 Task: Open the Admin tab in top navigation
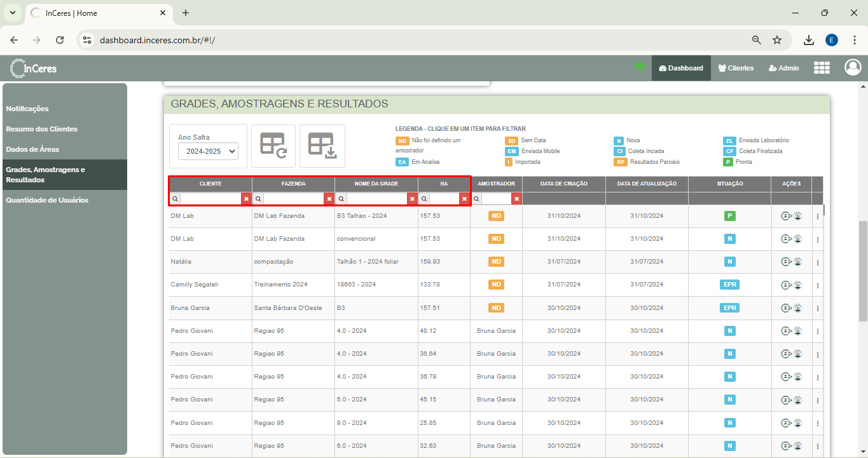(784, 68)
